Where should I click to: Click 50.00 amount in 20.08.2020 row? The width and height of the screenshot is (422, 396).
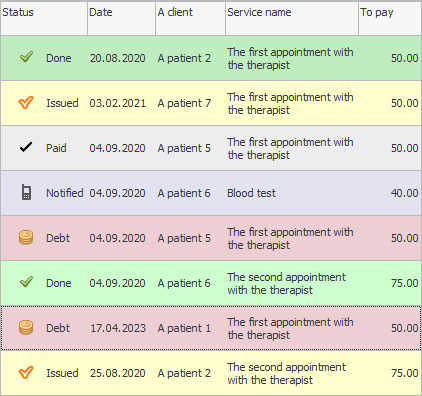coord(405,58)
